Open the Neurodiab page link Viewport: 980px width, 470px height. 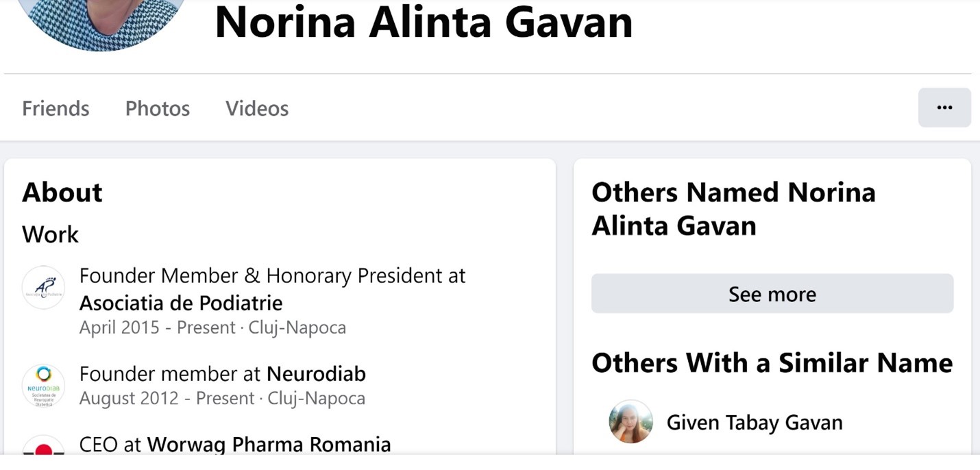point(316,374)
